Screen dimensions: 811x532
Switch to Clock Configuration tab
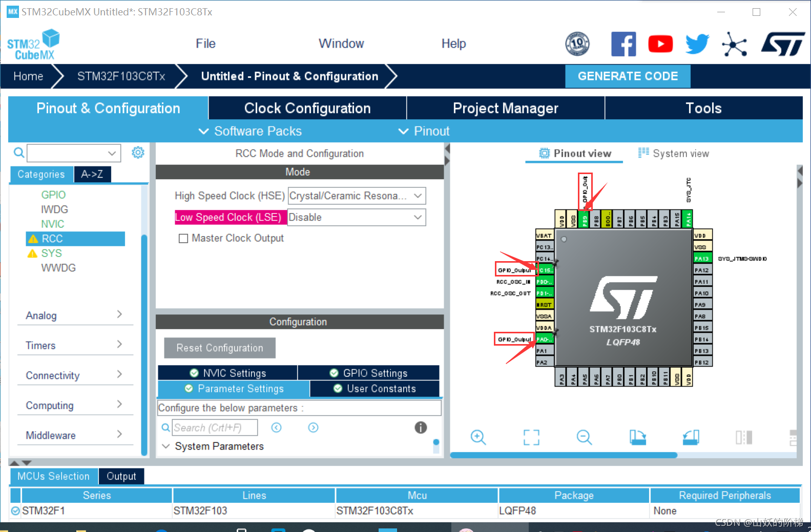[307, 108]
